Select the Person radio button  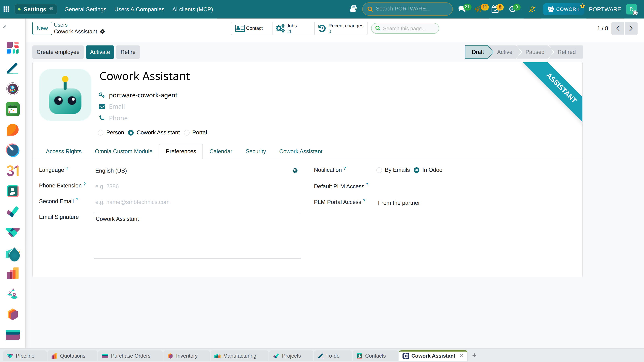click(100, 133)
